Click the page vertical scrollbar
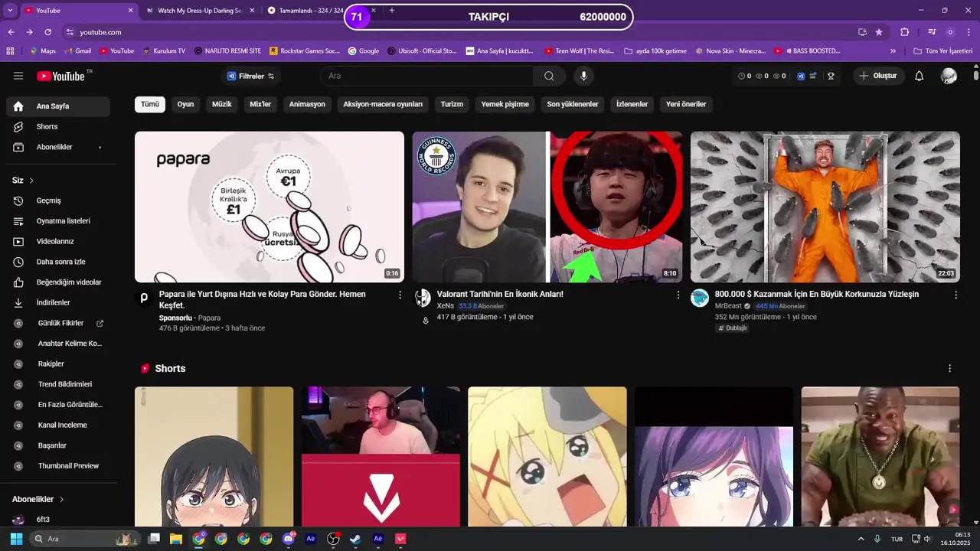The width and height of the screenshot is (980, 551). pyautogui.click(x=975, y=76)
